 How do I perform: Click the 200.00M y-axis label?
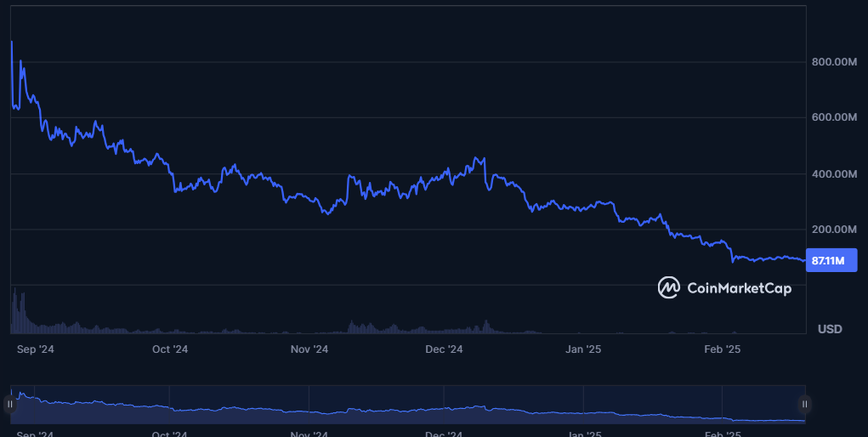click(834, 230)
